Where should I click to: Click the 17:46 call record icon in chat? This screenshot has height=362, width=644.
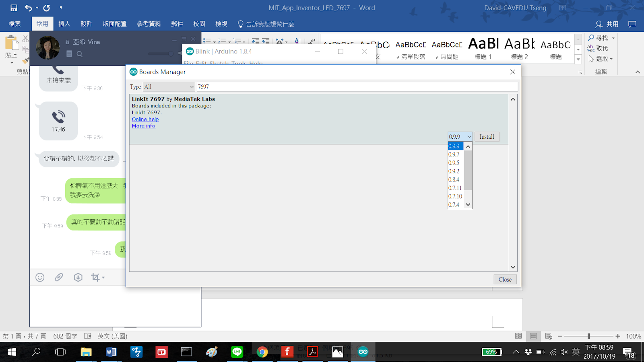58,117
